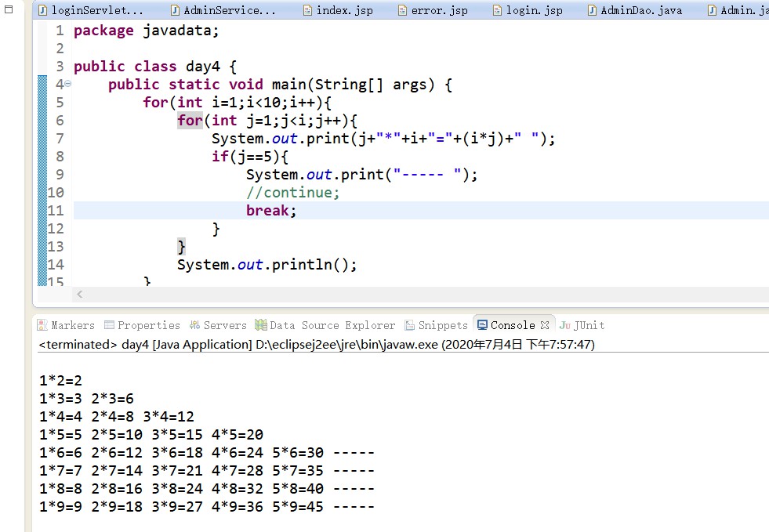
Task: Click the loginServlet Java file icon
Action: coord(43,10)
